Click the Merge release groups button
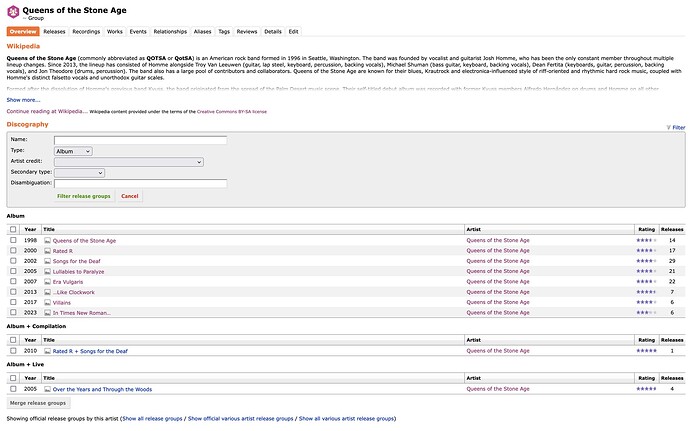Image resolution: width=690 pixels, height=431 pixels. coord(38,403)
